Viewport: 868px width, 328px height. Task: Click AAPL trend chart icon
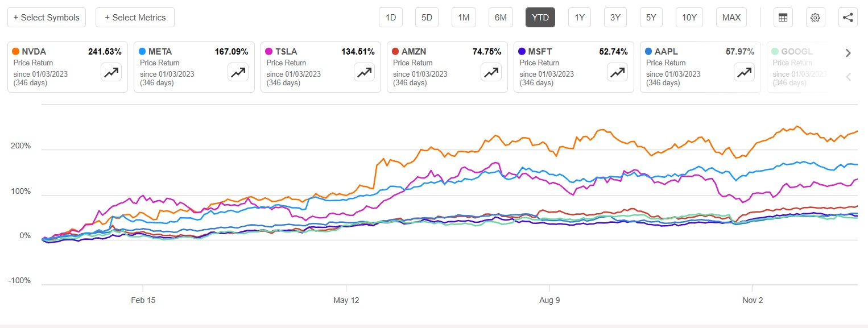click(744, 72)
